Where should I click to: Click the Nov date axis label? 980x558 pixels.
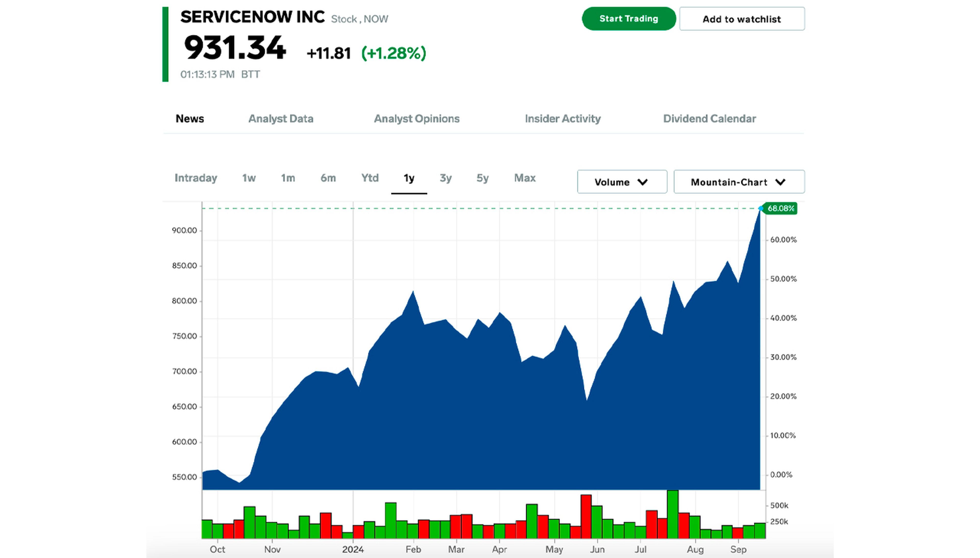(273, 550)
